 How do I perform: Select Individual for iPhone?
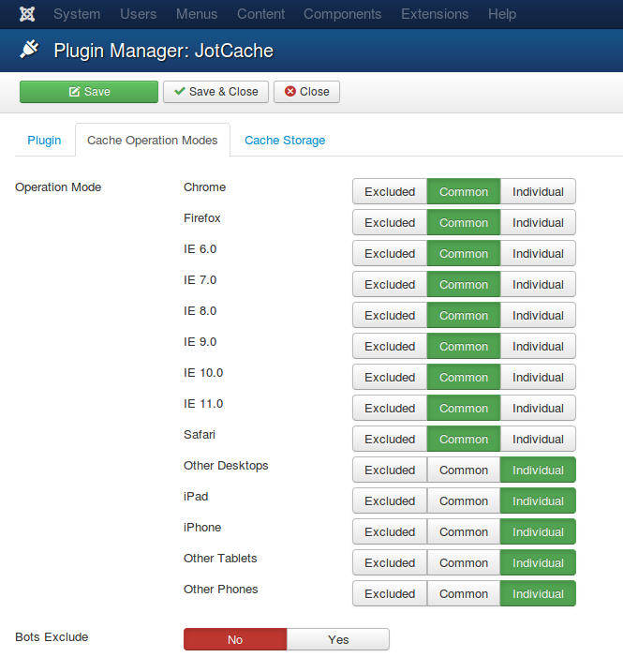tap(538, 531)
